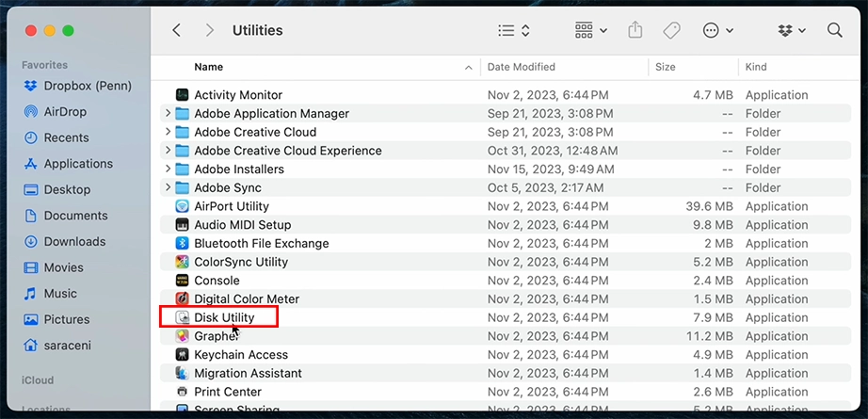The height and width of the screenshot is (419, 868).
Task: Select the Migration Assistant icon
Action: 182,373
